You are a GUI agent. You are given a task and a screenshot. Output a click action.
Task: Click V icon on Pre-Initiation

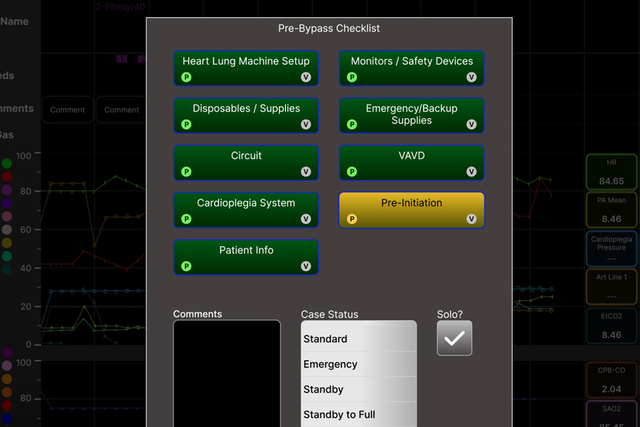(x=471, y=219)
